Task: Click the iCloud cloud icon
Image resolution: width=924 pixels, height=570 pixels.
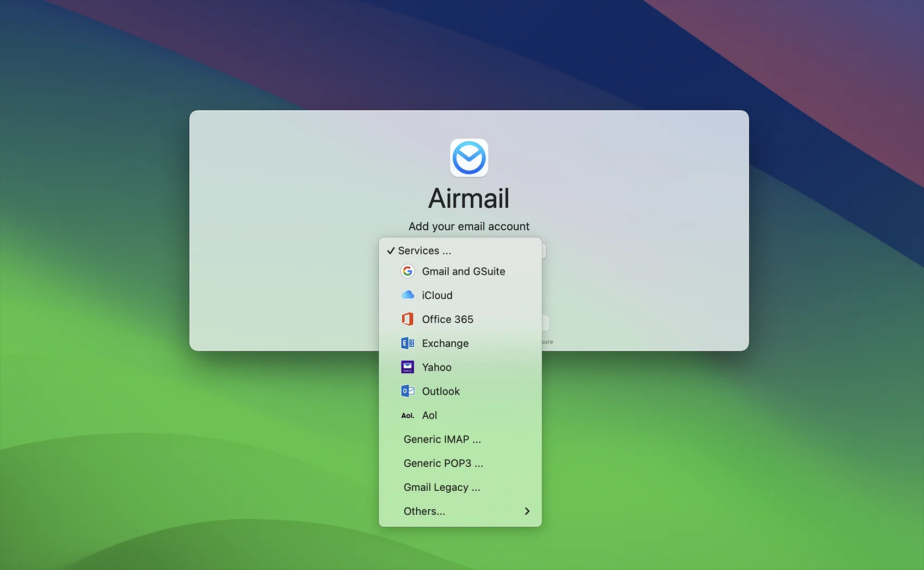Action: click(x=408, y=295)
